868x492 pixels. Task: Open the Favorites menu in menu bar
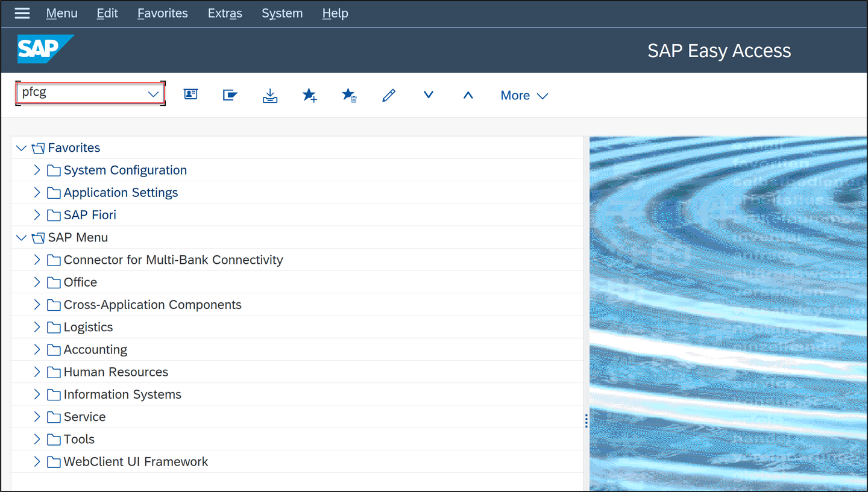(x=163, y=13)
